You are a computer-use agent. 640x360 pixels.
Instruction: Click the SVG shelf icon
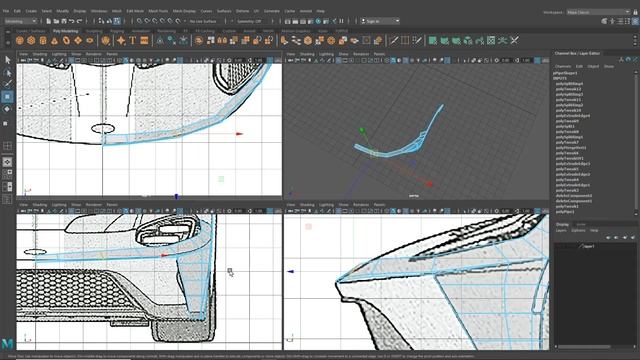pyautogui.click(x=144, y=40)
